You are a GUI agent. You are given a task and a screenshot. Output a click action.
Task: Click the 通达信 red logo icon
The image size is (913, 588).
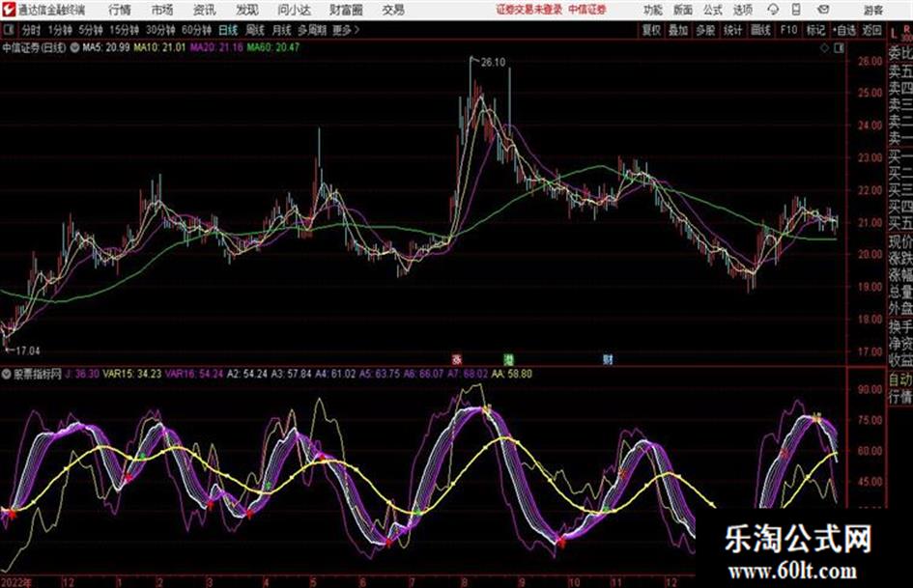(9, 10)
